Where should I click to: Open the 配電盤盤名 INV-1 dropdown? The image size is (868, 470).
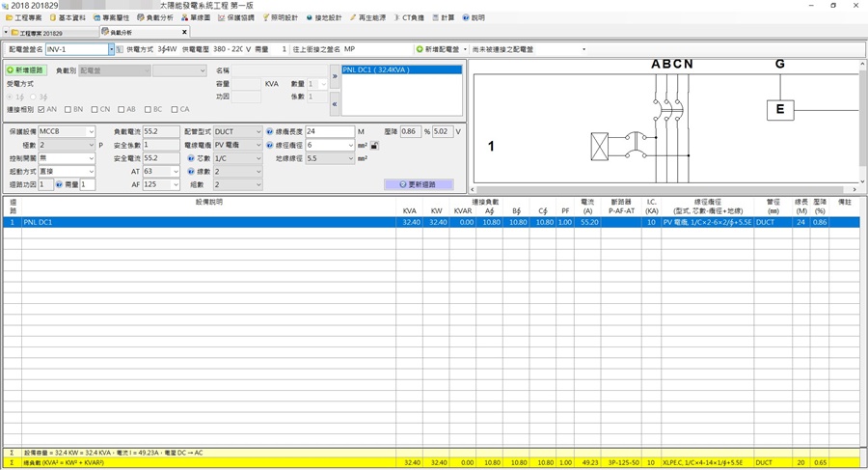[x=111, y=49]
